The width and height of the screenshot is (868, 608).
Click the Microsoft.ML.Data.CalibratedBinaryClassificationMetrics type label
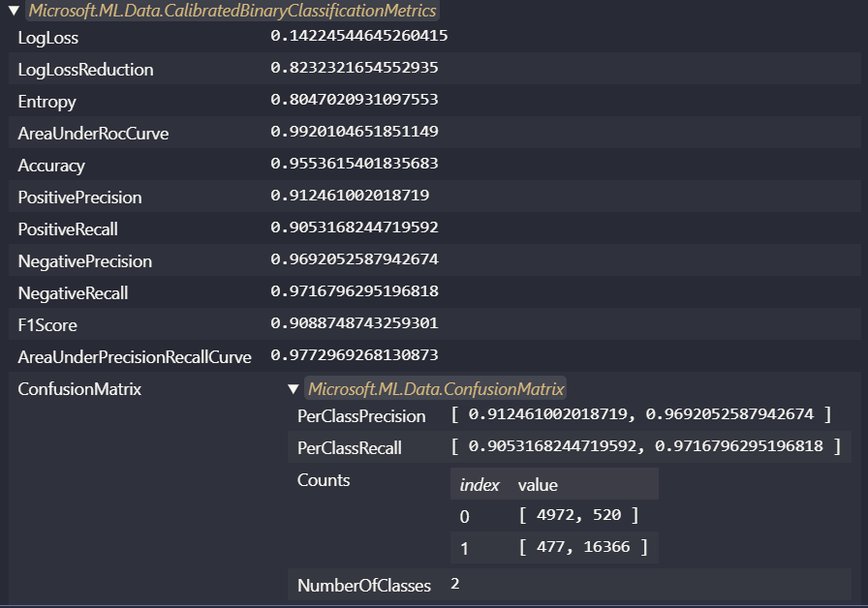[232, 11]
